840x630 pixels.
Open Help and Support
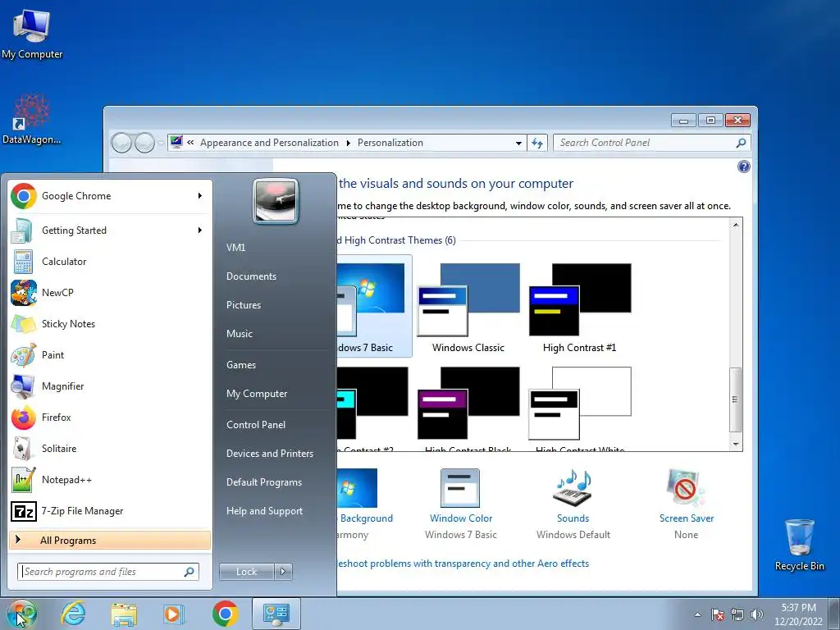click(264, 511)
